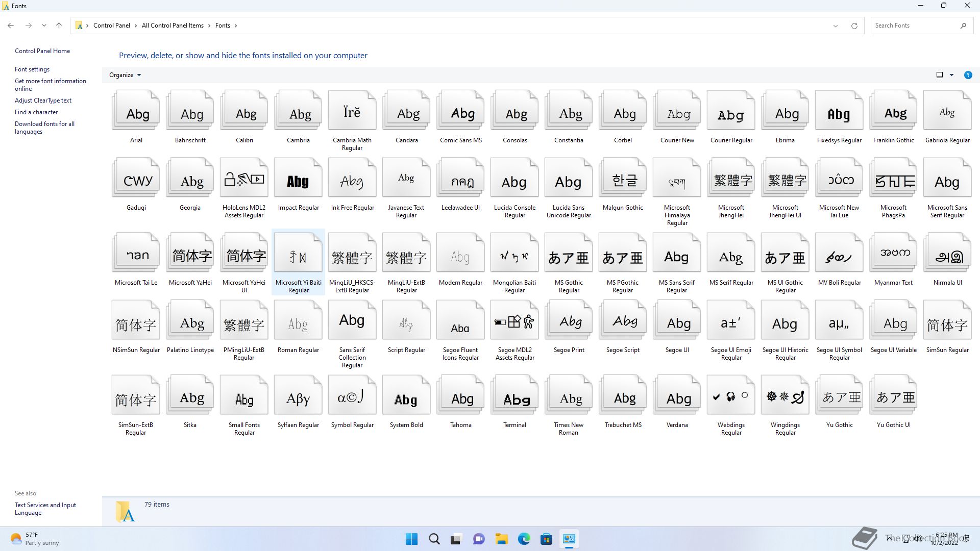Change your view layout button

click(939, 75)
